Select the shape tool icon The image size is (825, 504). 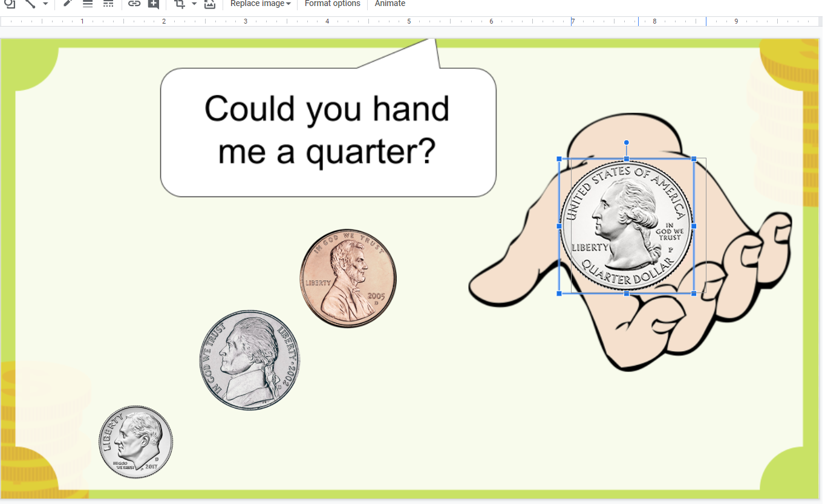click(10, 4)
